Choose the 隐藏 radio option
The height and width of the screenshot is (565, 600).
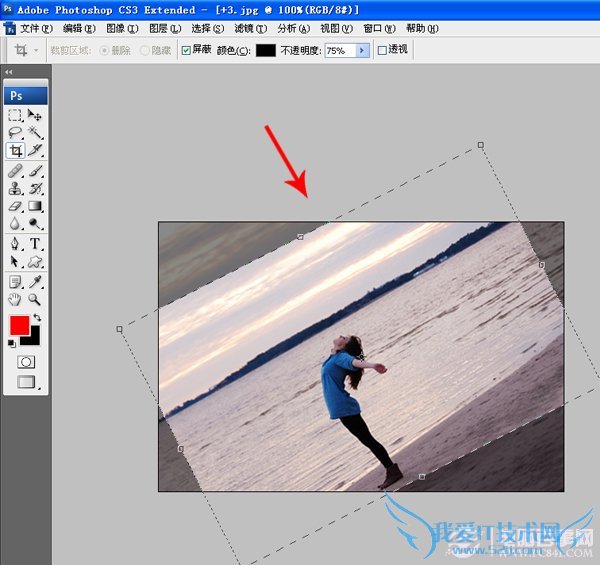coord(145,50)
